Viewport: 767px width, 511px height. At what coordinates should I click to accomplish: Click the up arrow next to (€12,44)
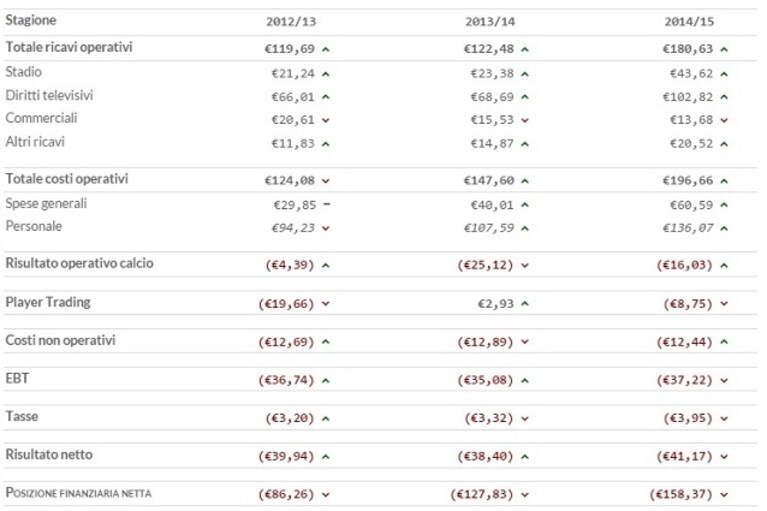[724, 342]
